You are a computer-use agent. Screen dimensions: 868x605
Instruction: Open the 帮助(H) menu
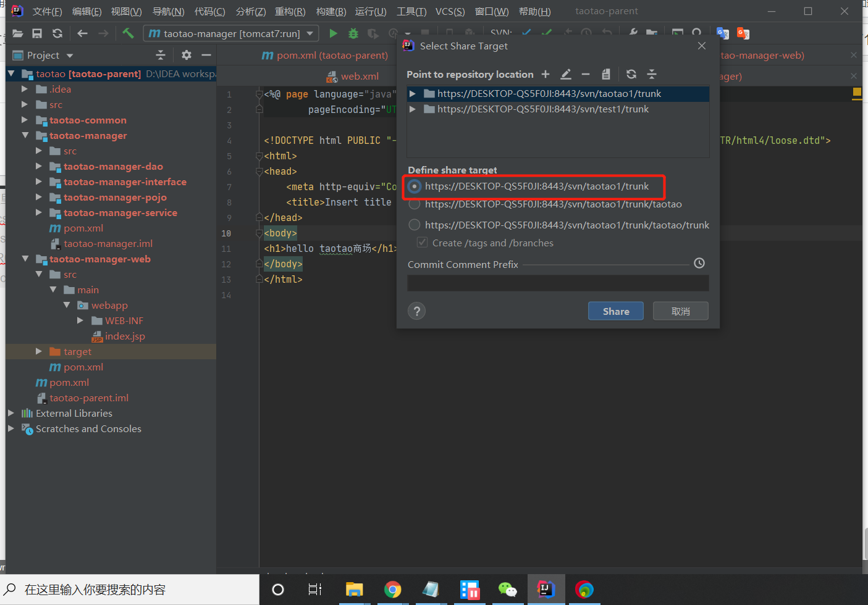tap(535, 11)
